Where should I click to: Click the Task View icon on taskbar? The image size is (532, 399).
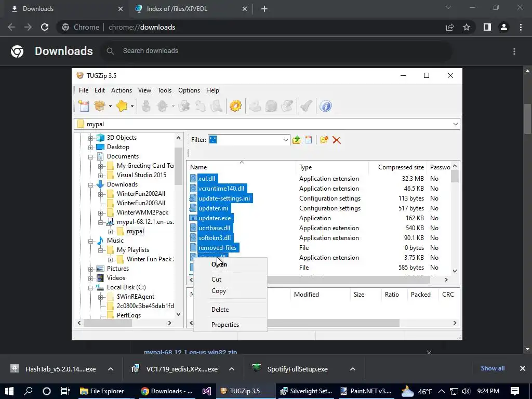click(65, 391)
